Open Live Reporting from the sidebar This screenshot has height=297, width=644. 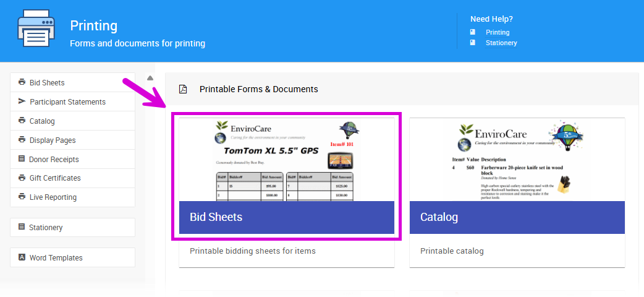[53, 197]
